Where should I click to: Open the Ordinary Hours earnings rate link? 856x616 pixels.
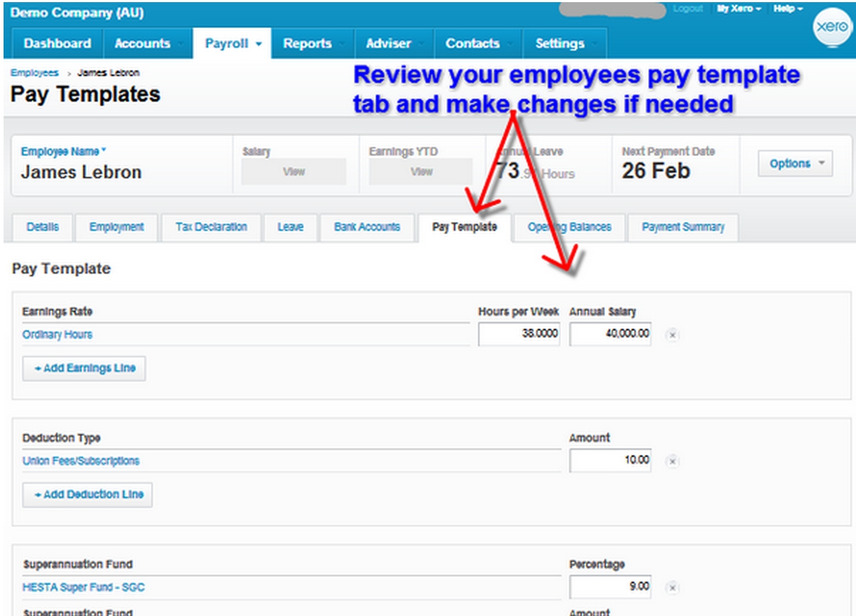(58, 335)
